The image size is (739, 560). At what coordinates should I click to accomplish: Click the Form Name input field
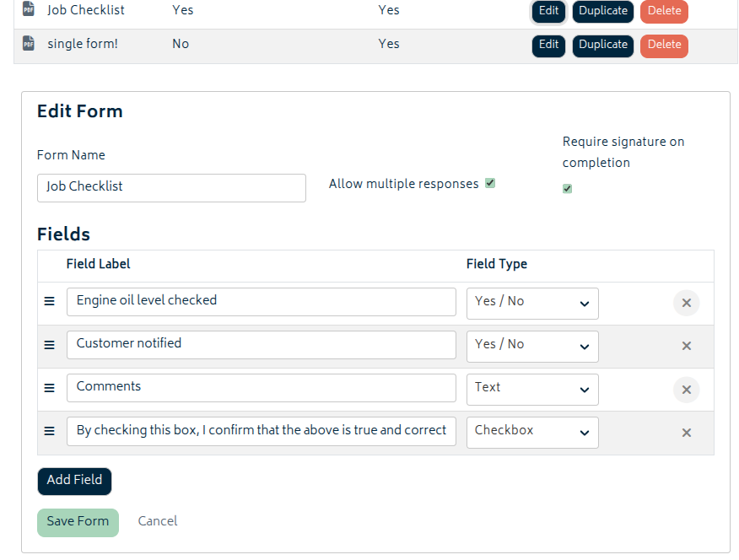(171, 188)
